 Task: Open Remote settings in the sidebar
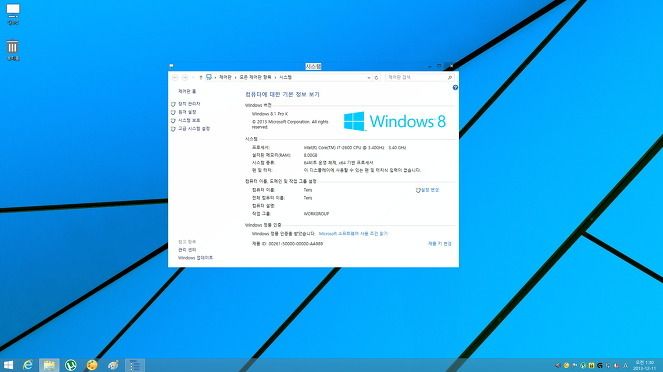[x=187, y=112]
